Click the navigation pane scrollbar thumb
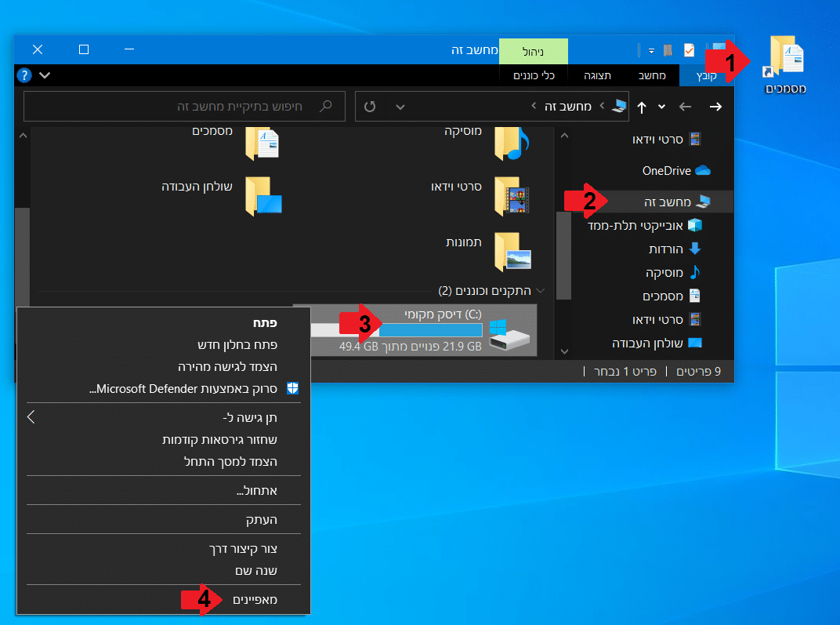Viewport: 840px width, 625px height. 564,255
